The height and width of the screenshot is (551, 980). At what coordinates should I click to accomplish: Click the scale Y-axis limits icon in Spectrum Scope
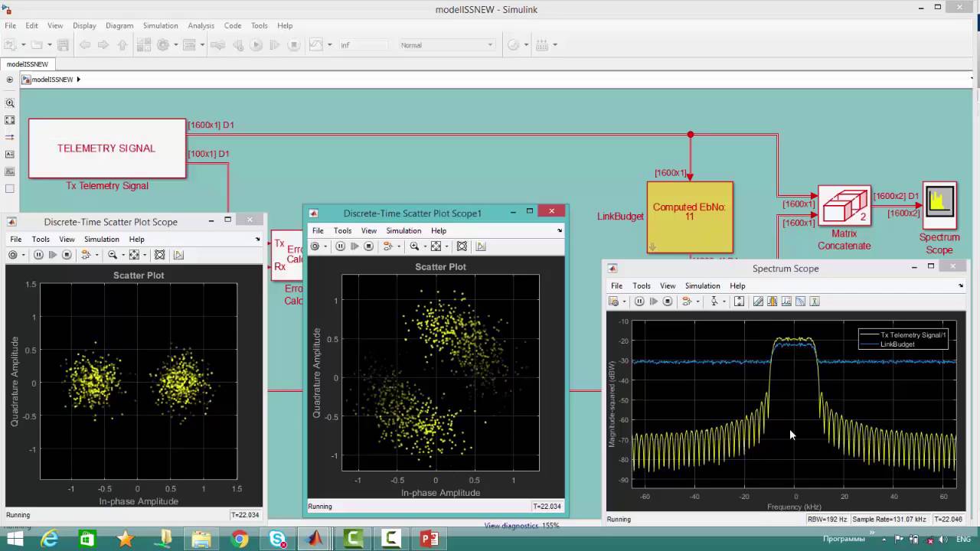click(739, 302)
